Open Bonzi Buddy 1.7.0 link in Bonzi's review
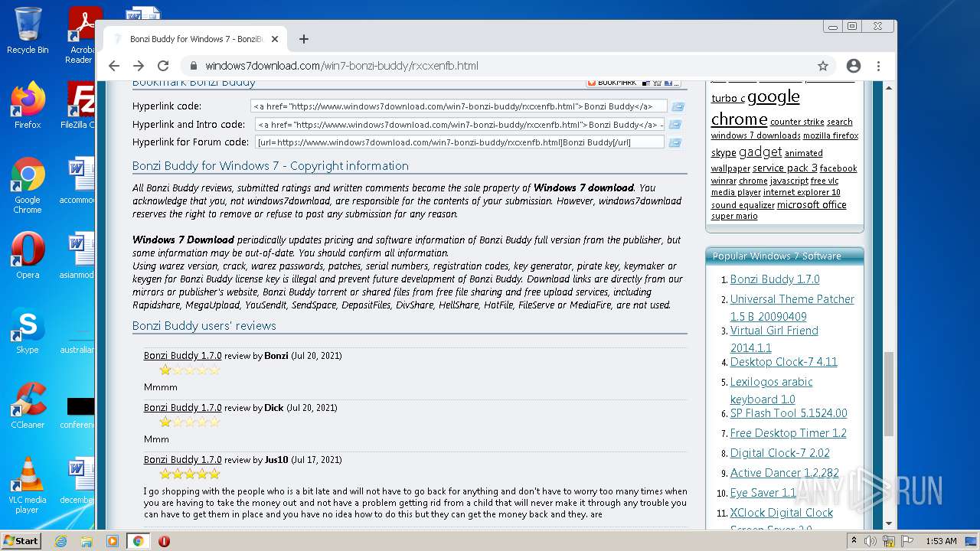Viewport: 980px width, 551px height. [x=182, y=356]
